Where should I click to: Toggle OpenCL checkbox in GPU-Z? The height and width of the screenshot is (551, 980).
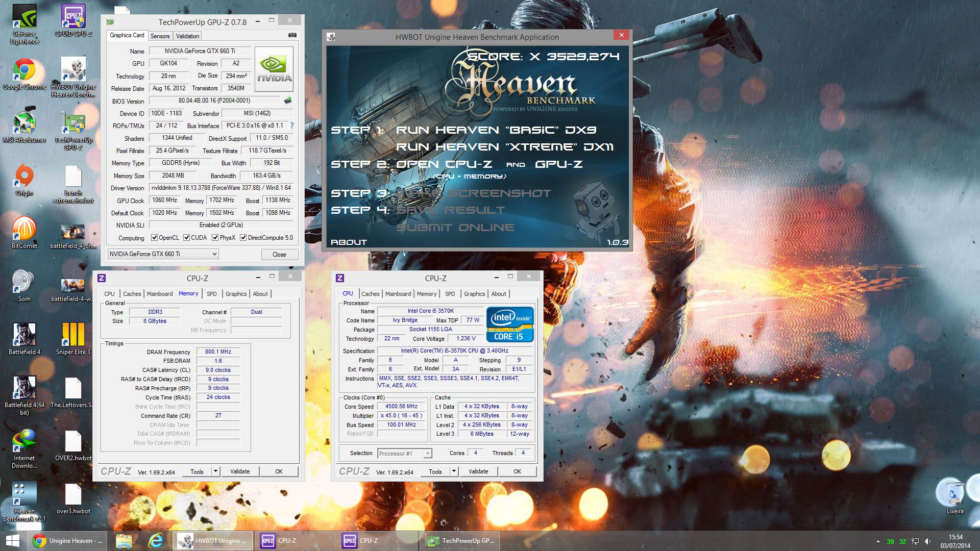point(154,238)
